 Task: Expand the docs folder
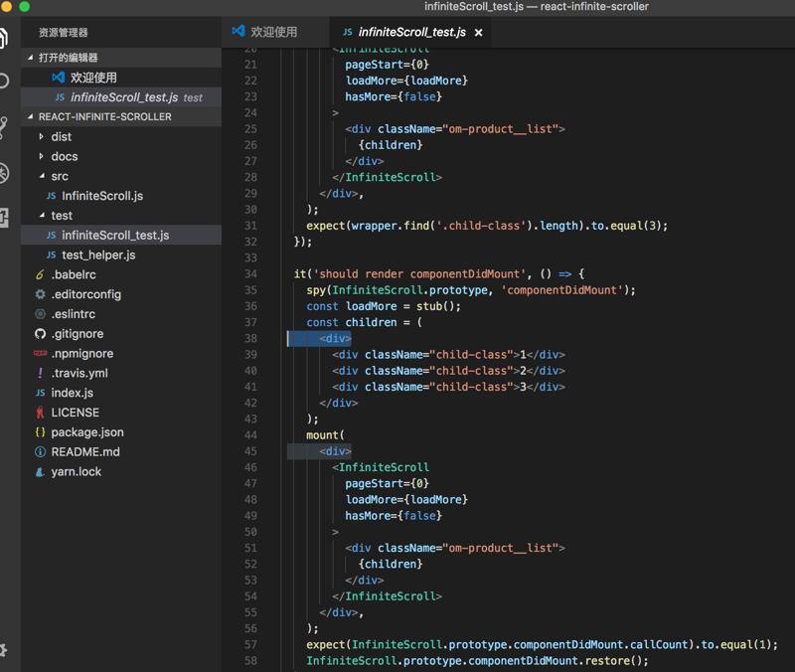(64, 156)
